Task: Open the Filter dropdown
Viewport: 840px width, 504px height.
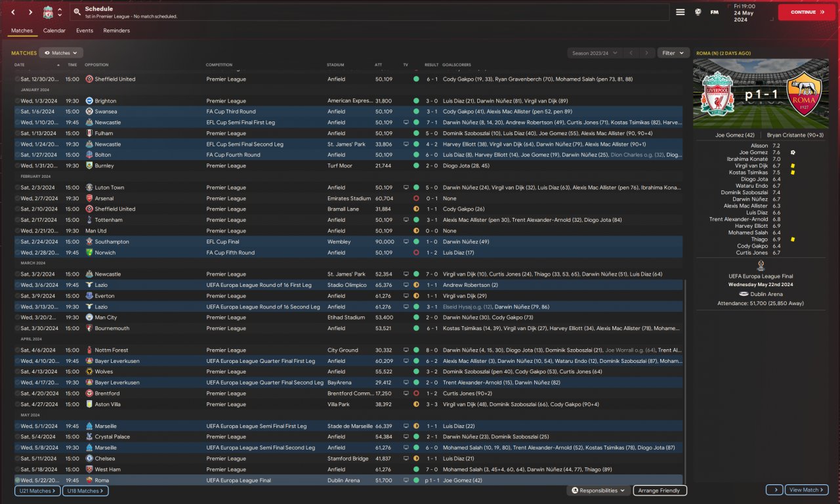Action: [673, 53]
